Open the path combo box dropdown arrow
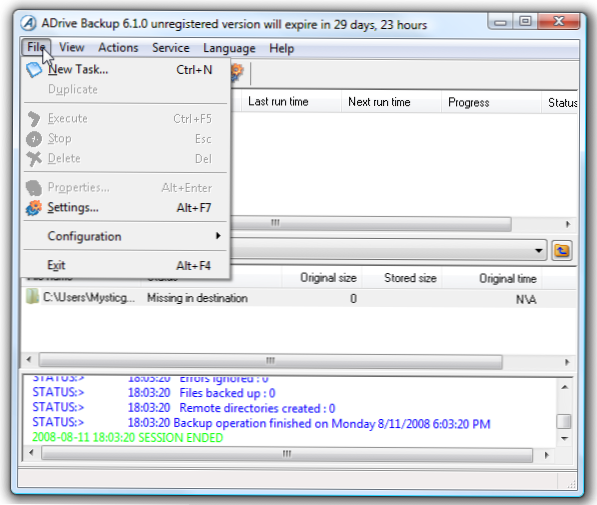 [538, 250]
